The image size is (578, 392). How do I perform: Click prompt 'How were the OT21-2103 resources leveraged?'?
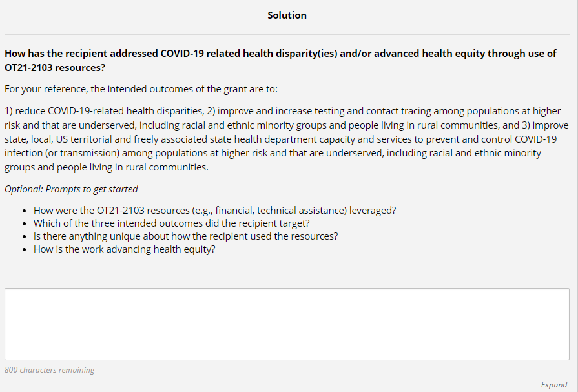click(x=215, y=211)
